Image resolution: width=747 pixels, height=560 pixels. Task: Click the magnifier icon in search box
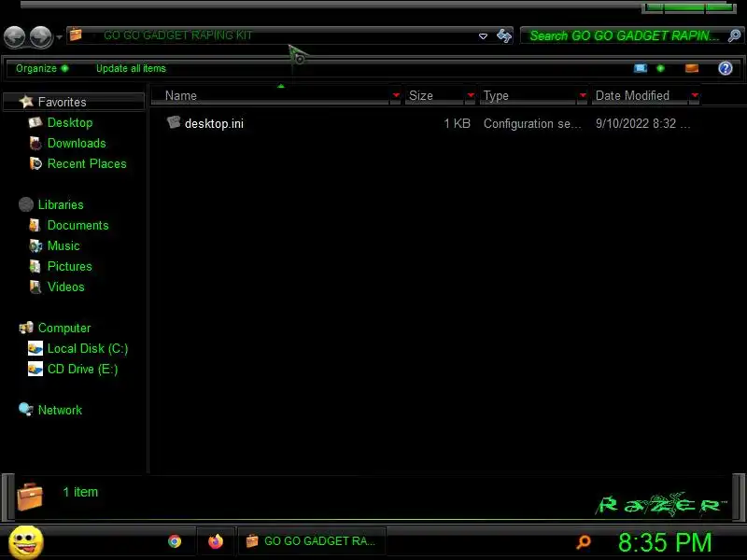coord(734,35)
